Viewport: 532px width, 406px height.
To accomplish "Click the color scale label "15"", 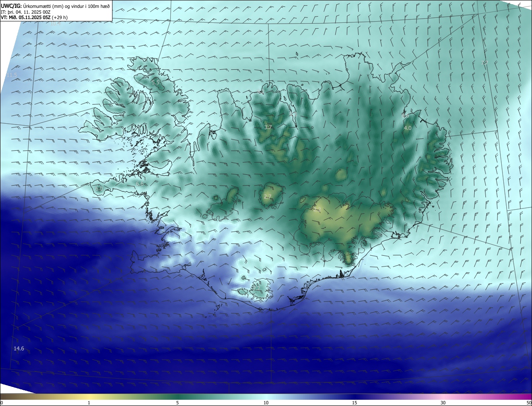I will pos(355,403).
